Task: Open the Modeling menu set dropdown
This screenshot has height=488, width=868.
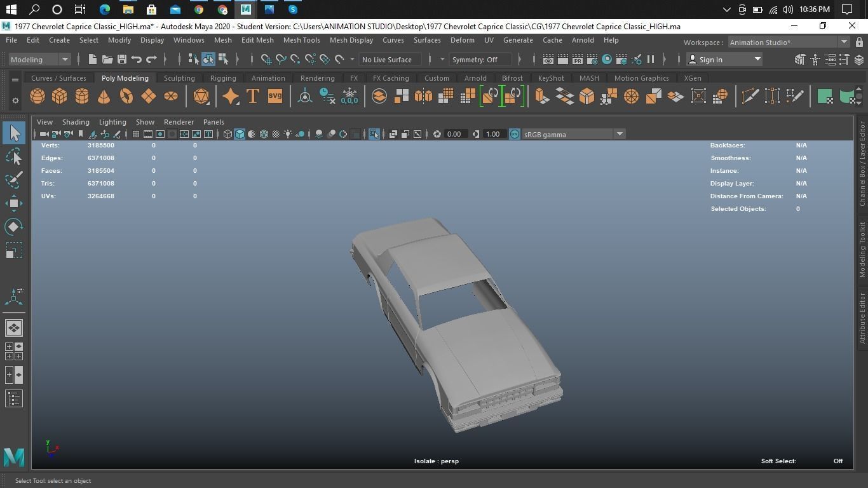Action: [39, 60]
